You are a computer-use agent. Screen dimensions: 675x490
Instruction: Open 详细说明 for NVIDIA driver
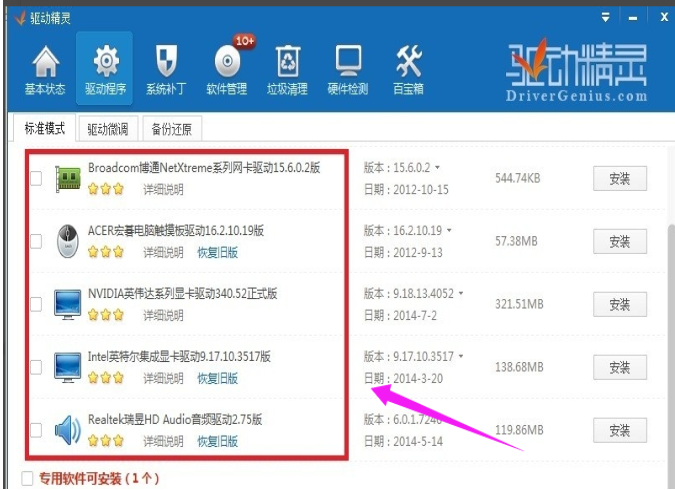[x=163, y=315]
